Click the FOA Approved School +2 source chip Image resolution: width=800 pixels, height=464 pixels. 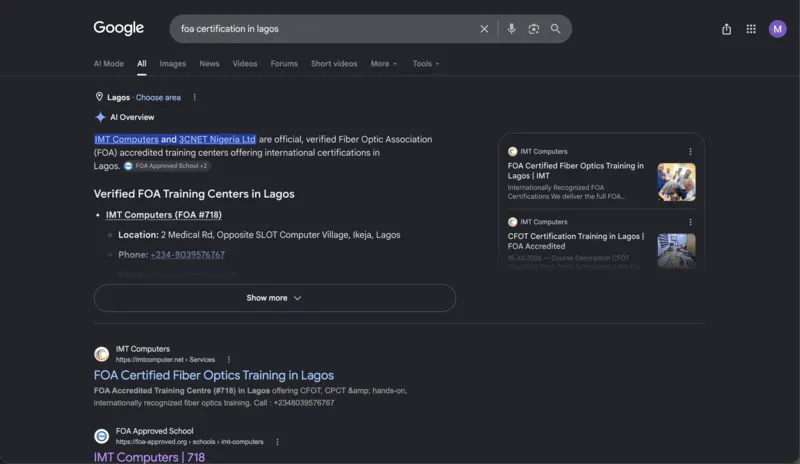(167, 166)
